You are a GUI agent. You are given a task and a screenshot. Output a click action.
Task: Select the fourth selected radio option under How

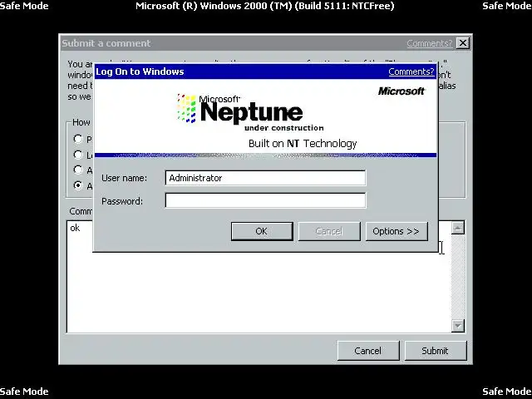(78, 185)
